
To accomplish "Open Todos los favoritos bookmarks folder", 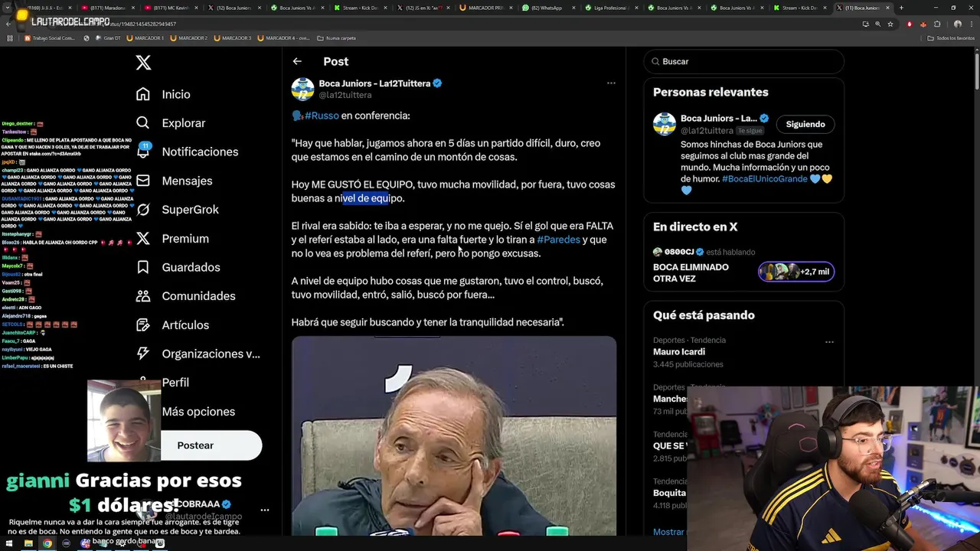I will [951, 37].
